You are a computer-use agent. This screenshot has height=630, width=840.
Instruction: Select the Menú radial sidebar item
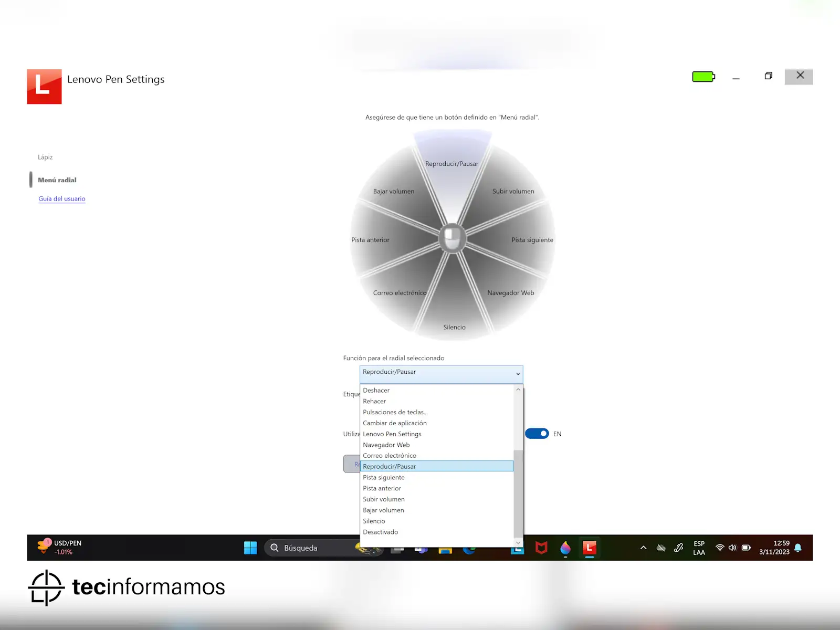[57, 180]
